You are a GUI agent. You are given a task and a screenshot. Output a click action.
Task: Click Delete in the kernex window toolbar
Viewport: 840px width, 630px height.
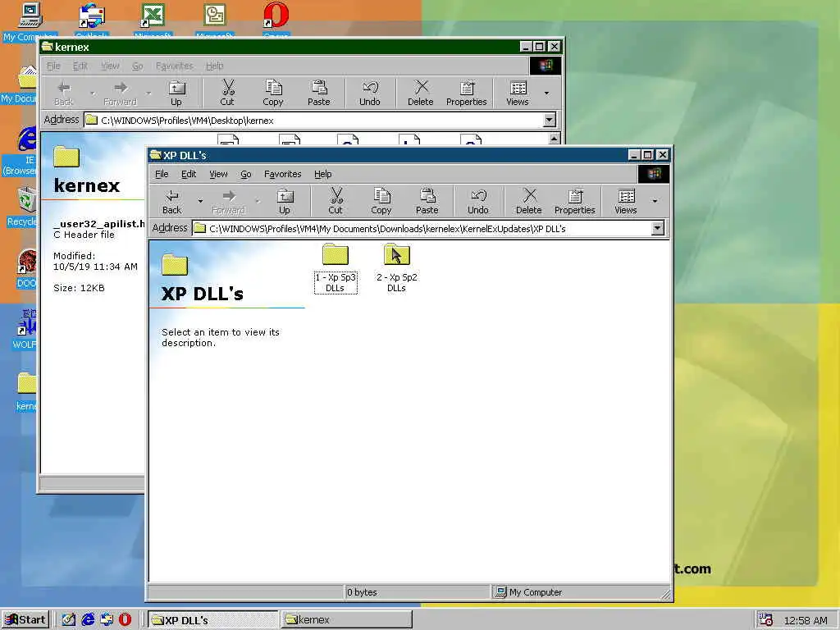[x=421, y=94]
